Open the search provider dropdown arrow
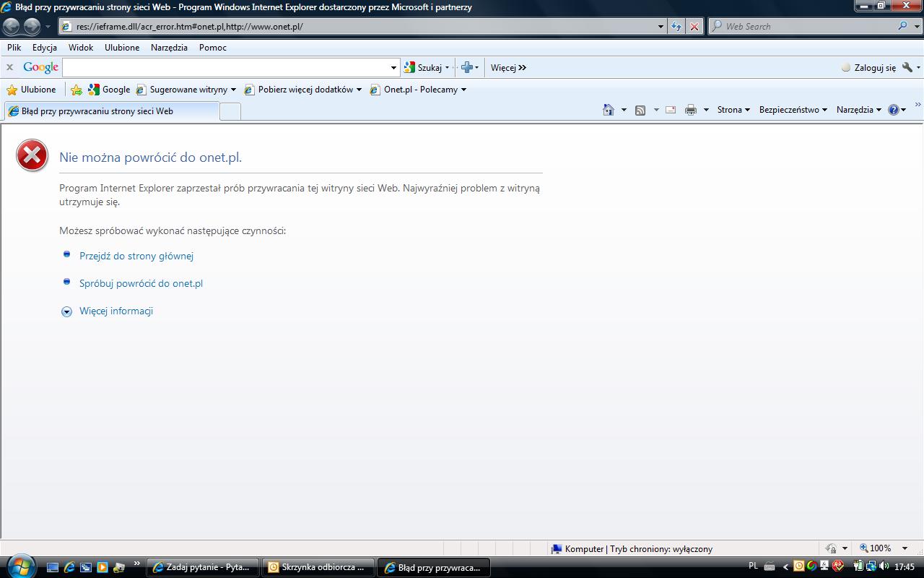The width and height of the screenshot is (924, 578). tap(917, 27)
